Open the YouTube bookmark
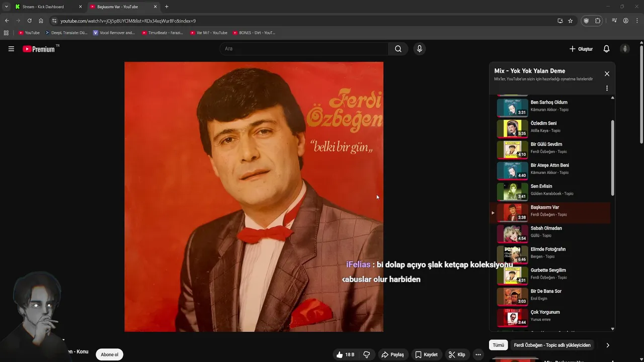Viewport: 644px width, 362px height. tap(29, 33)
